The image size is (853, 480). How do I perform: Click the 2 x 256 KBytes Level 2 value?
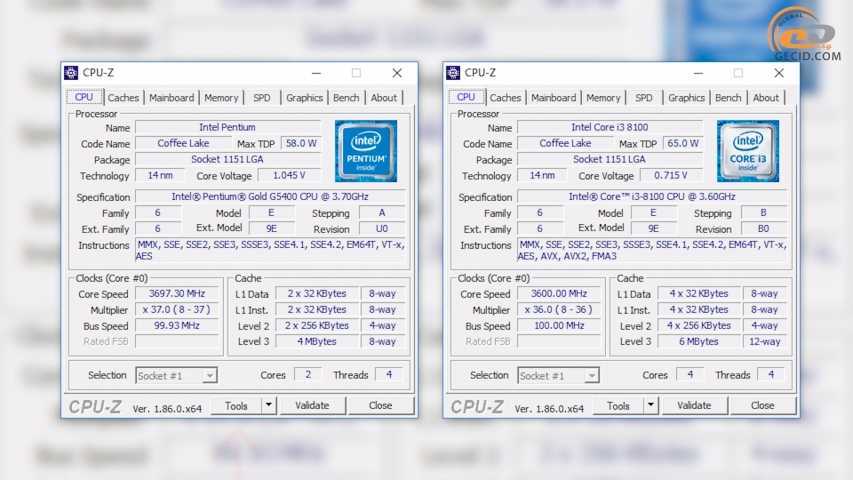(x=317, y=325)
